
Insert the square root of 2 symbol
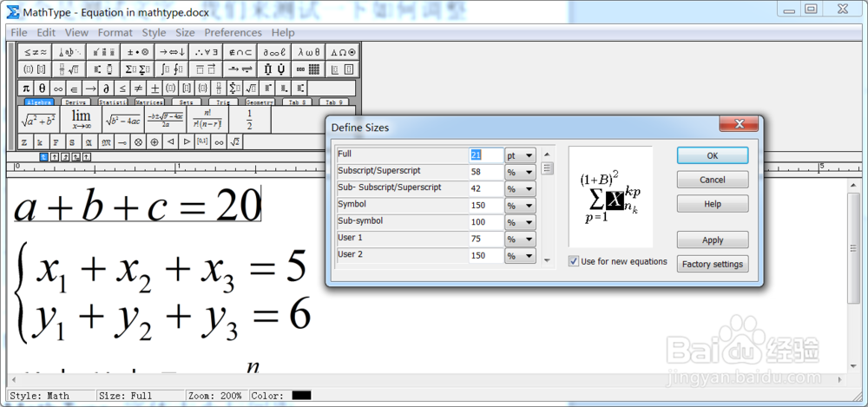tap(235, 142)
